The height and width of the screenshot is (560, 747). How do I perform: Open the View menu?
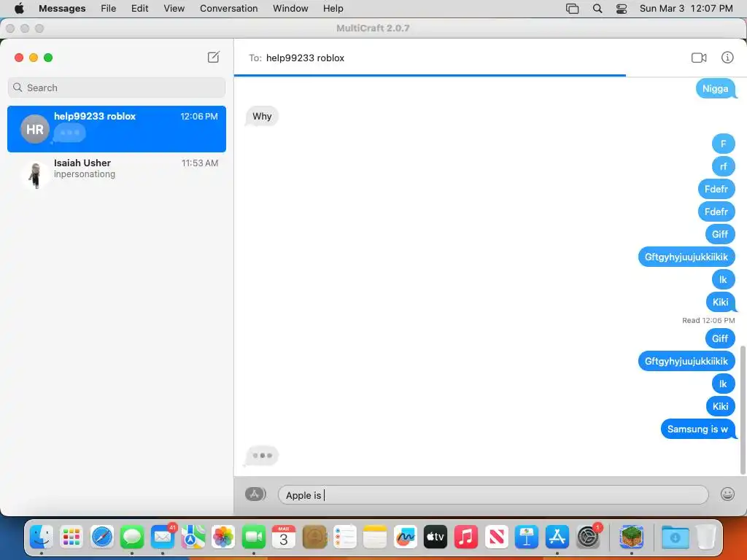coord(174,8)
